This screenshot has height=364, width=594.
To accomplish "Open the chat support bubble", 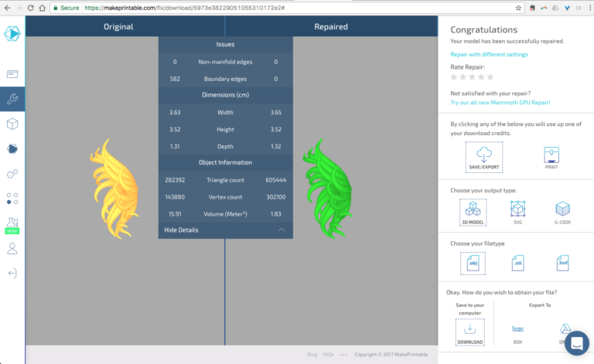I will click(576, 344).
